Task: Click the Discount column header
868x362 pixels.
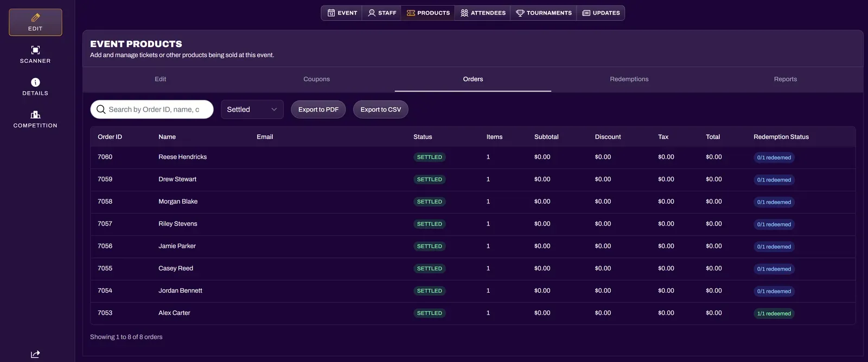Action: [x=608, y=137]
